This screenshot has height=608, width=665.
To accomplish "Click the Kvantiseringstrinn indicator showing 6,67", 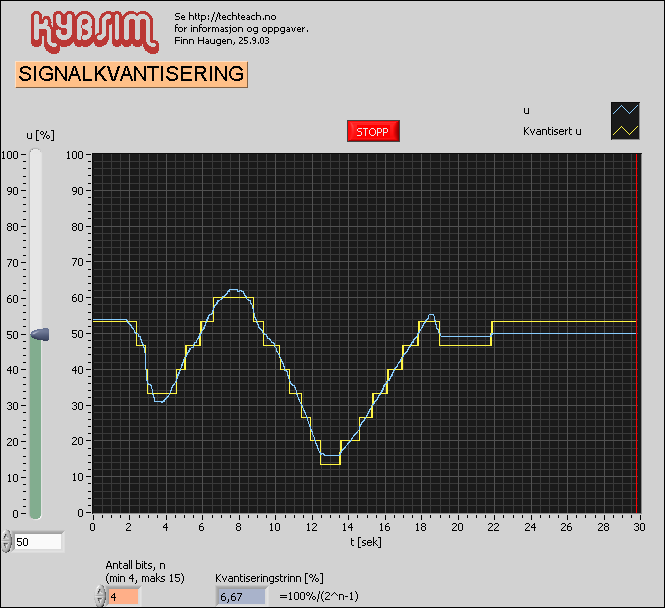I will 241,596.
